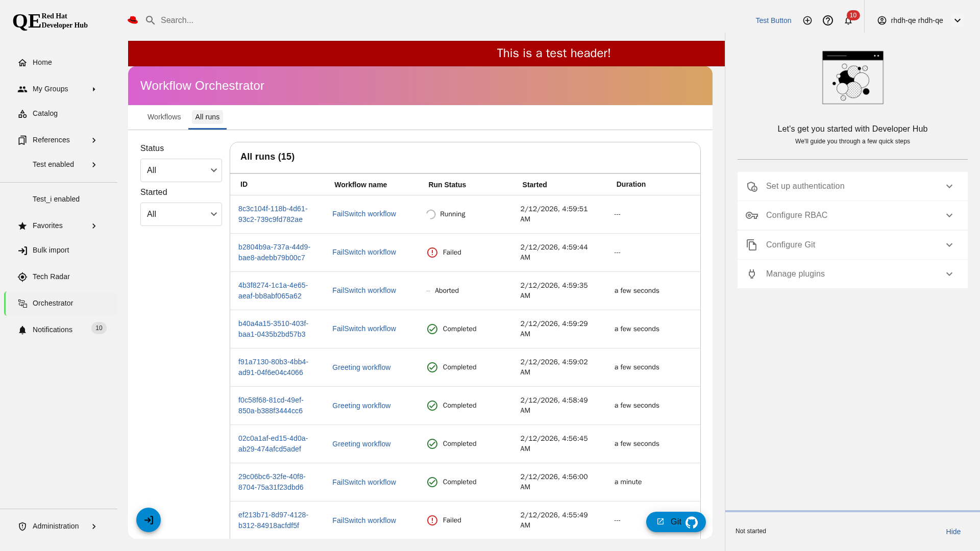This screenshot has height=551, width=980.
Task: Expand the Configure RBAC section
Action: (852, 215)
